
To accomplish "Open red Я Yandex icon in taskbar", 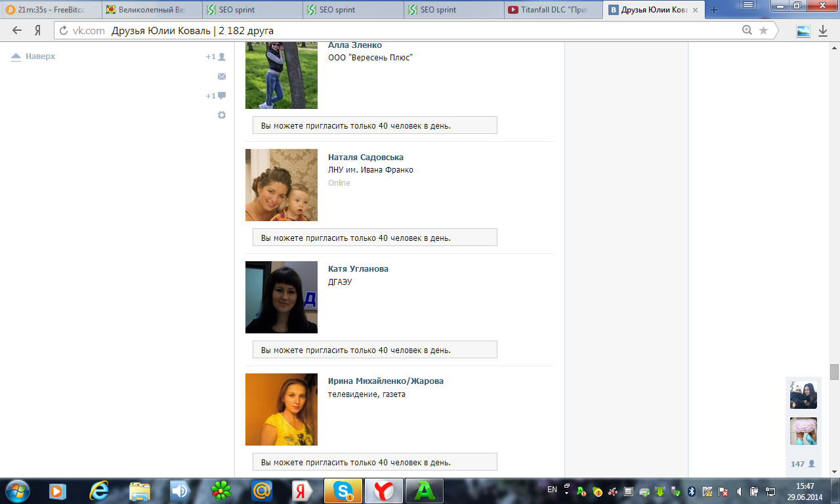I will click(302, 491).
